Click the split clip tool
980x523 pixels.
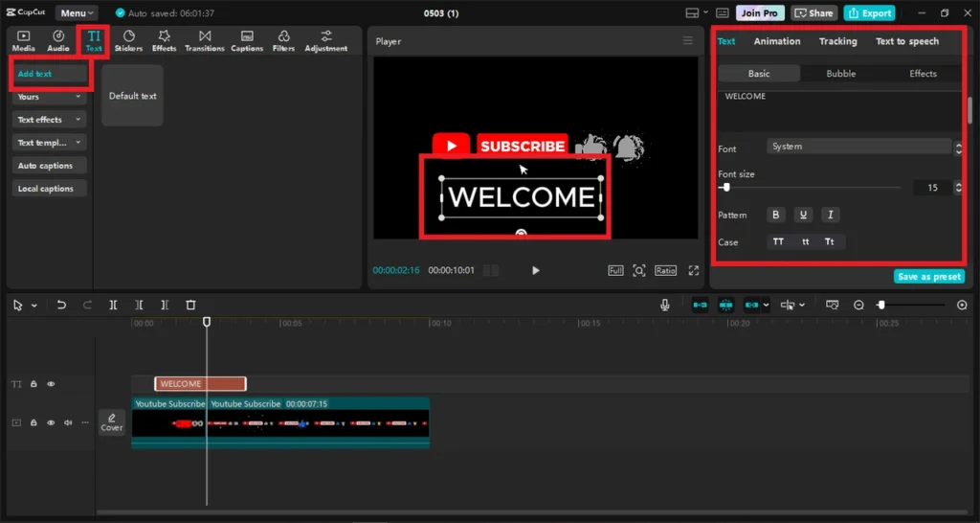click(113, 305)
